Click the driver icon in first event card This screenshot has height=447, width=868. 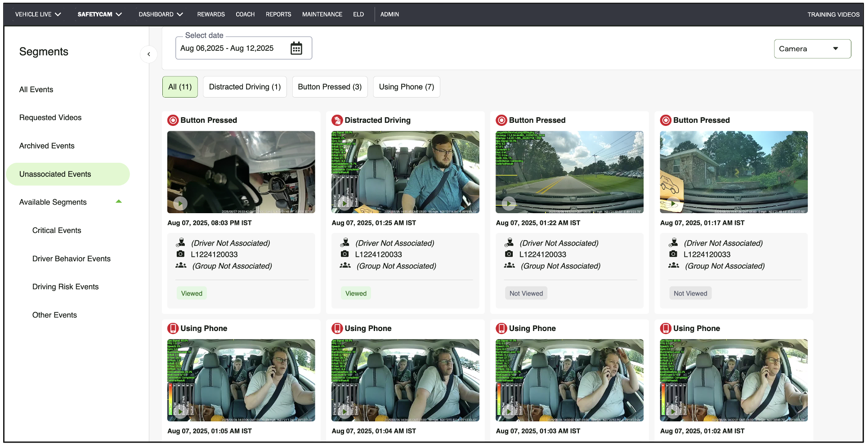tap(181, 243)
